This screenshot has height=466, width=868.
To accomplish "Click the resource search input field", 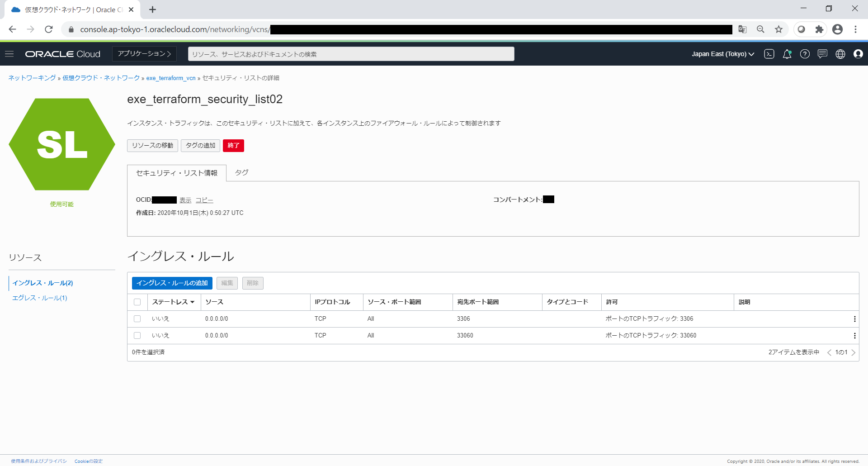I will pyautogui.click(x=351, y=54).
